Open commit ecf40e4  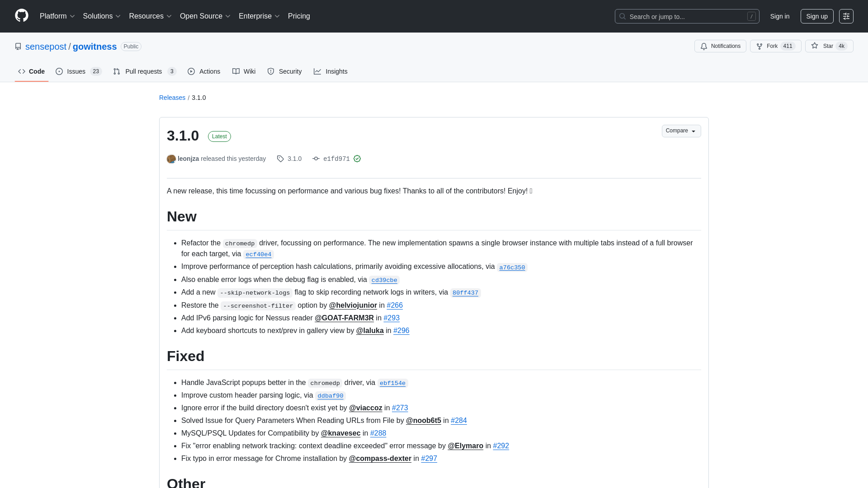(258, 254)
